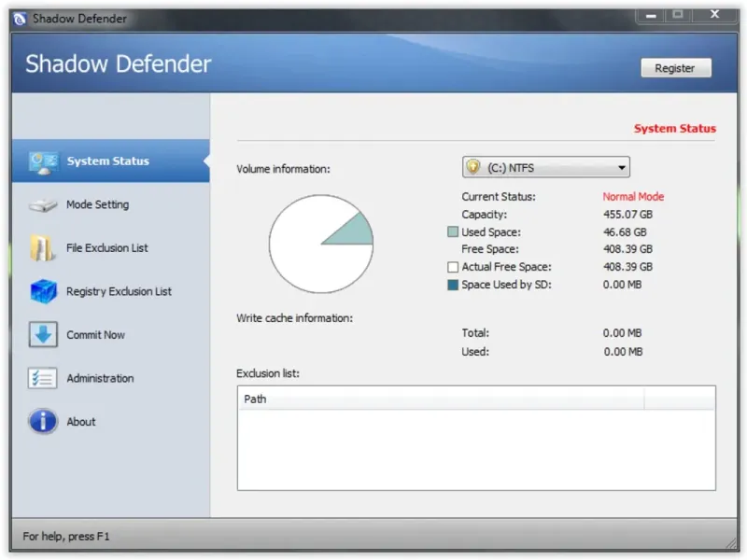Click the Mode Setting drive icon

(x=43, y=204)
